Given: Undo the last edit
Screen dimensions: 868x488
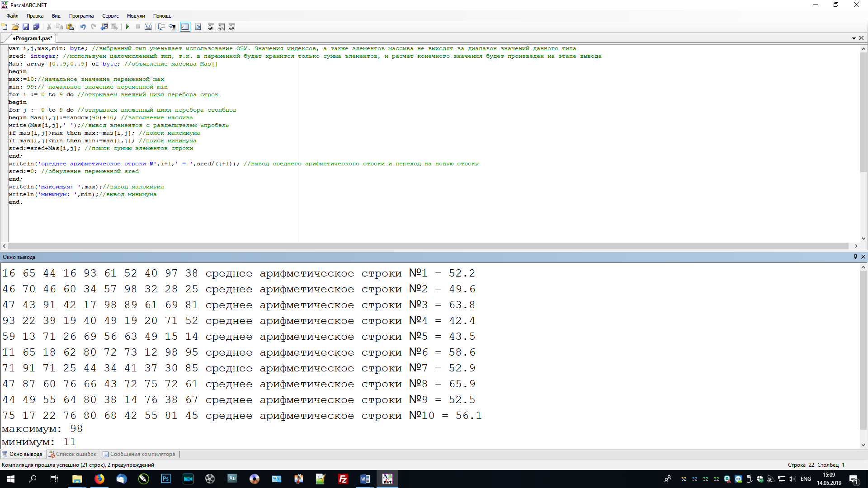Looking at the screenshot, I should [x=83, y=27].
